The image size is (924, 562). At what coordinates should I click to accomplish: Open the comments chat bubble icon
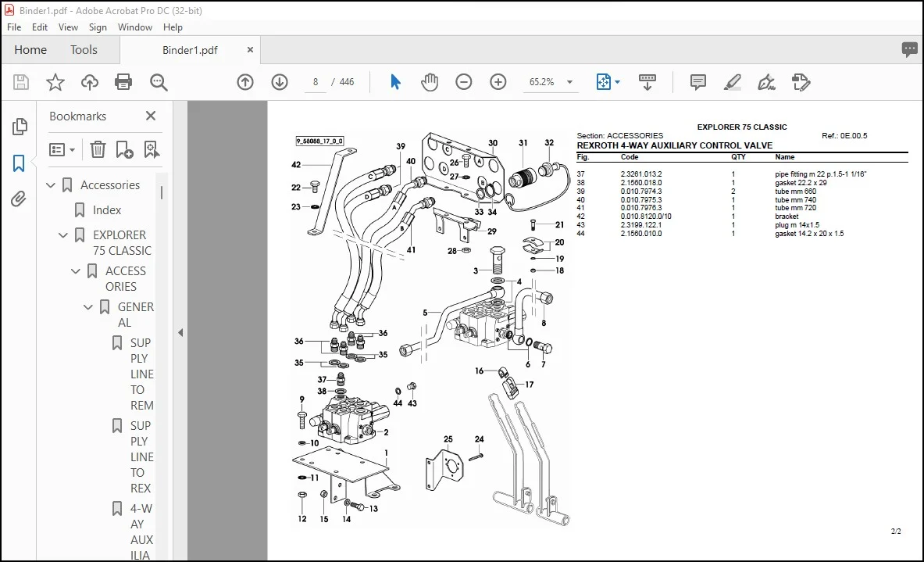(909, 49)
